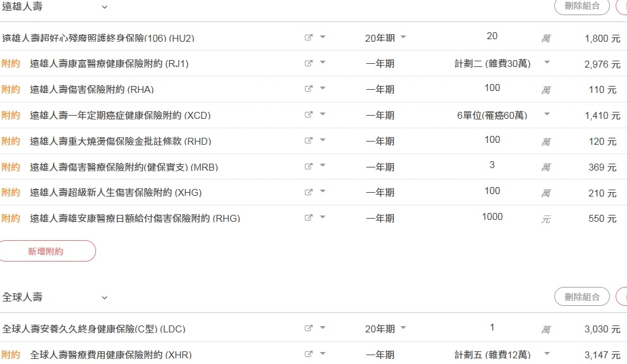
Task: Click the 550 元 premium value
Action: (x=602, y=219)
